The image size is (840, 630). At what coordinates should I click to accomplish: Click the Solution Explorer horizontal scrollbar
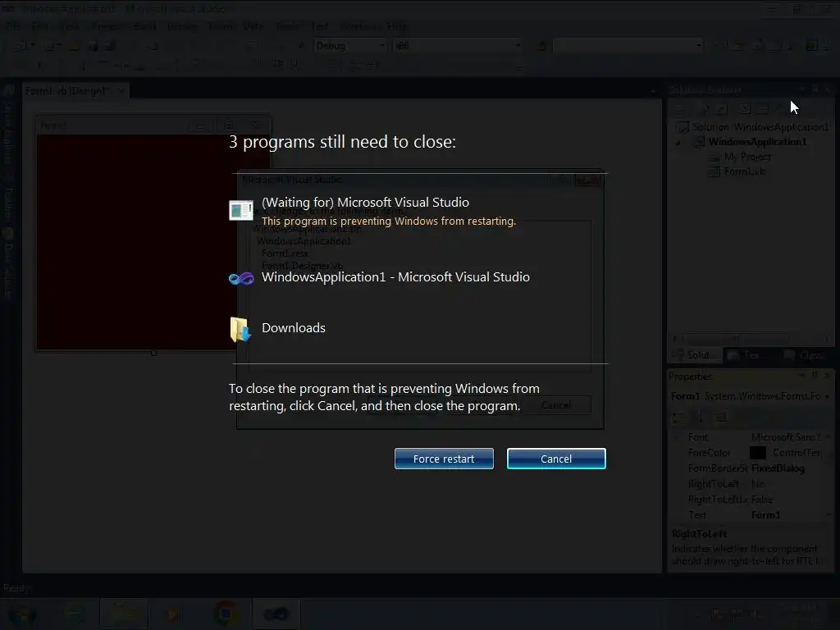(x=735, y=339)
